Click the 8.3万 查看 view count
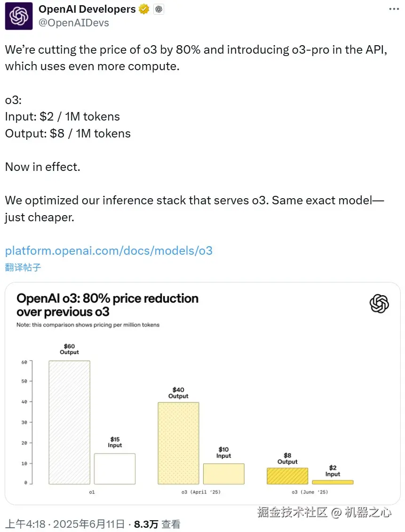Image resolution: width=405 pixels, height=532 pixels. [157, 524]
